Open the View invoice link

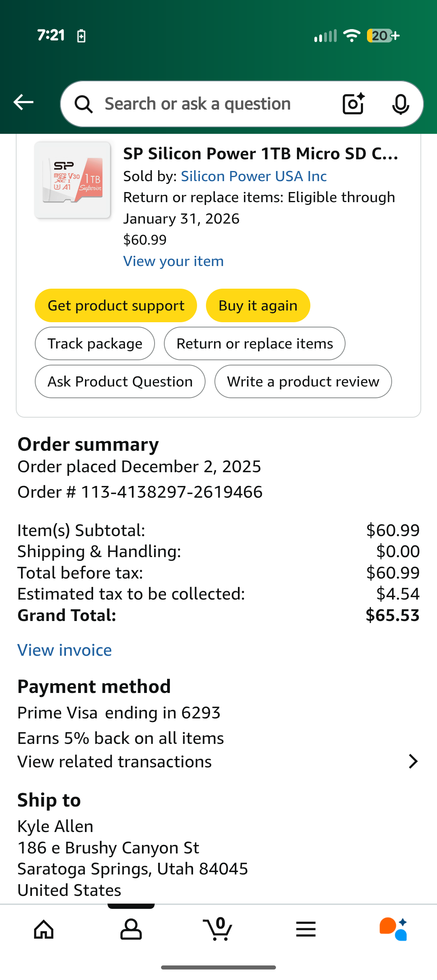65,650
